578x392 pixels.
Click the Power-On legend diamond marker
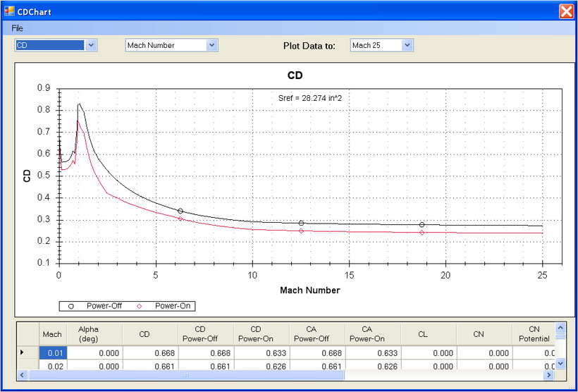[140, 306]
